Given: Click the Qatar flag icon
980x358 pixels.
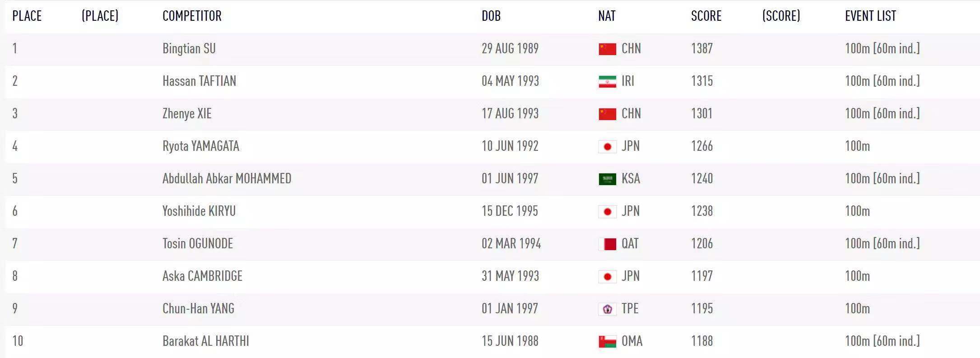Looking at the screenshot, I should [x=607, y=244].
